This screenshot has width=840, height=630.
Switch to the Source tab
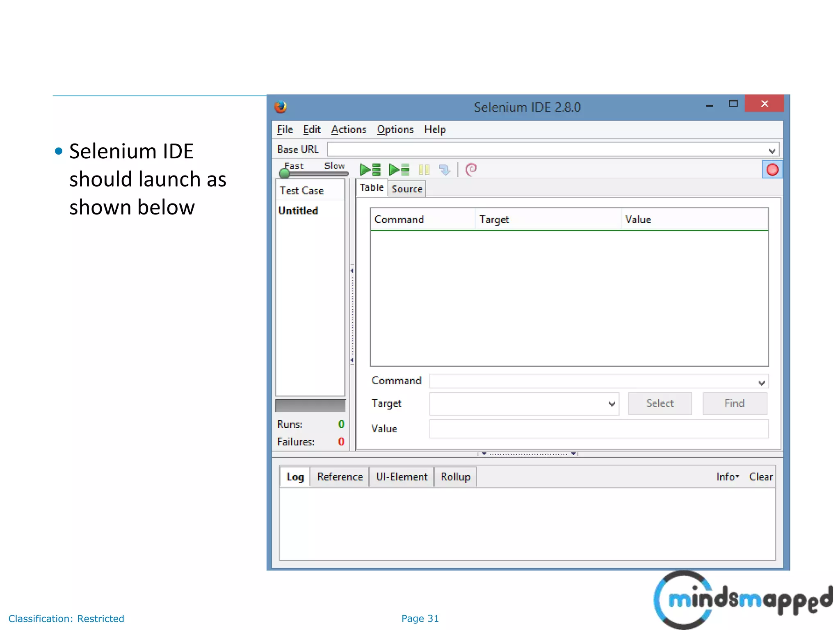click(x=406, y=189)
